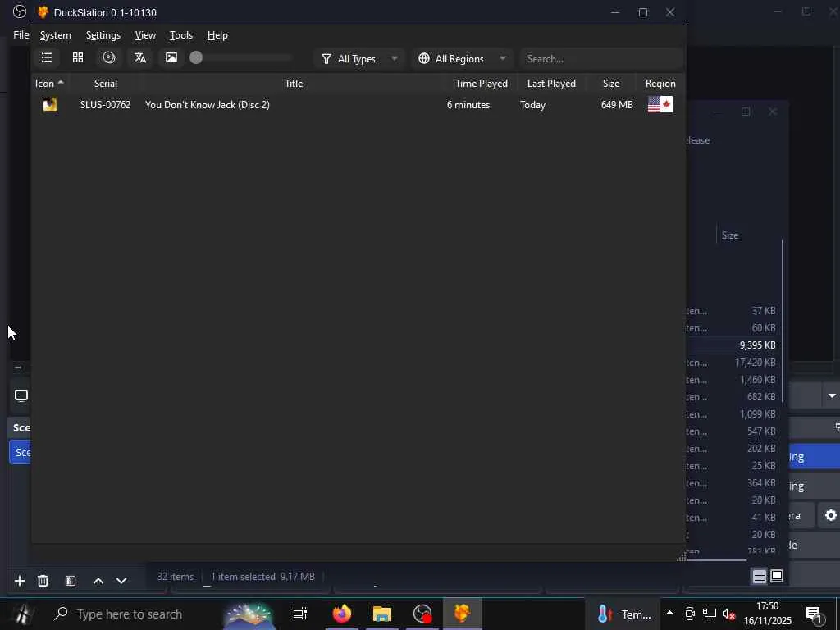Click the DuckStation taskbar icon
This screenshot has height=630, width=840.
(463, 614)
